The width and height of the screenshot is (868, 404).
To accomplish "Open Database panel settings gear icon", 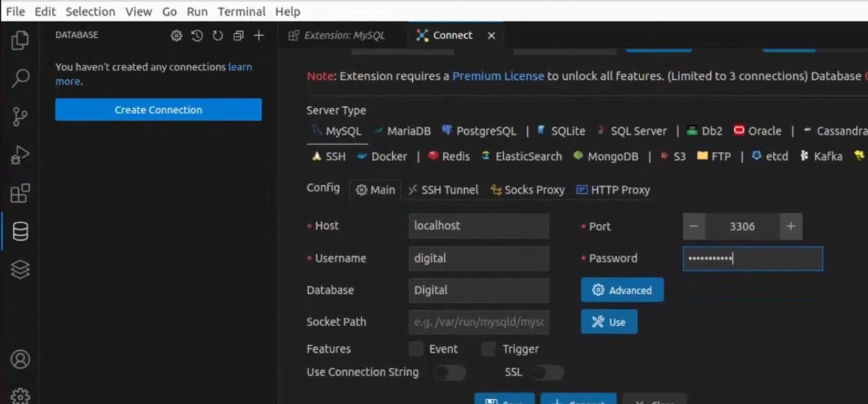I will coord(176,36).
